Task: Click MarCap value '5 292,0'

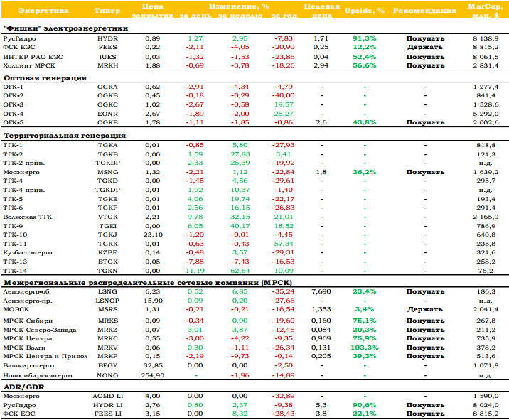Action: click(486, 114)
